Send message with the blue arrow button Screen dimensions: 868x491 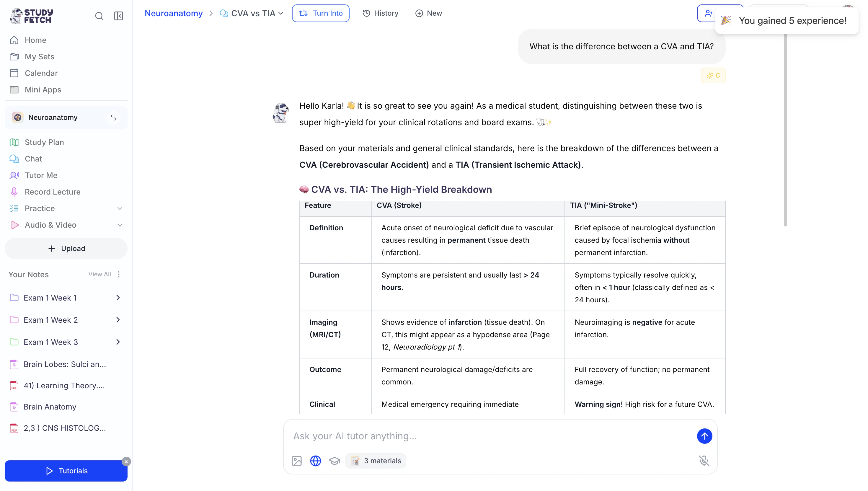(704, 436)
